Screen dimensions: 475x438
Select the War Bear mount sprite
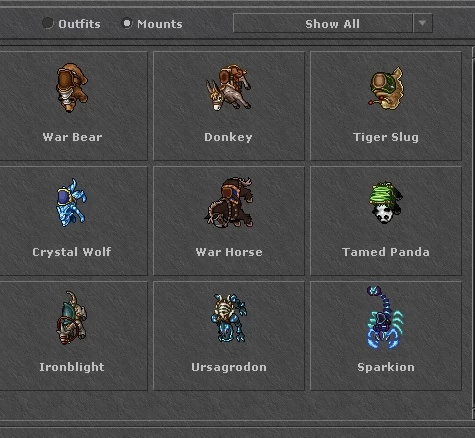(x=72, y=88)
